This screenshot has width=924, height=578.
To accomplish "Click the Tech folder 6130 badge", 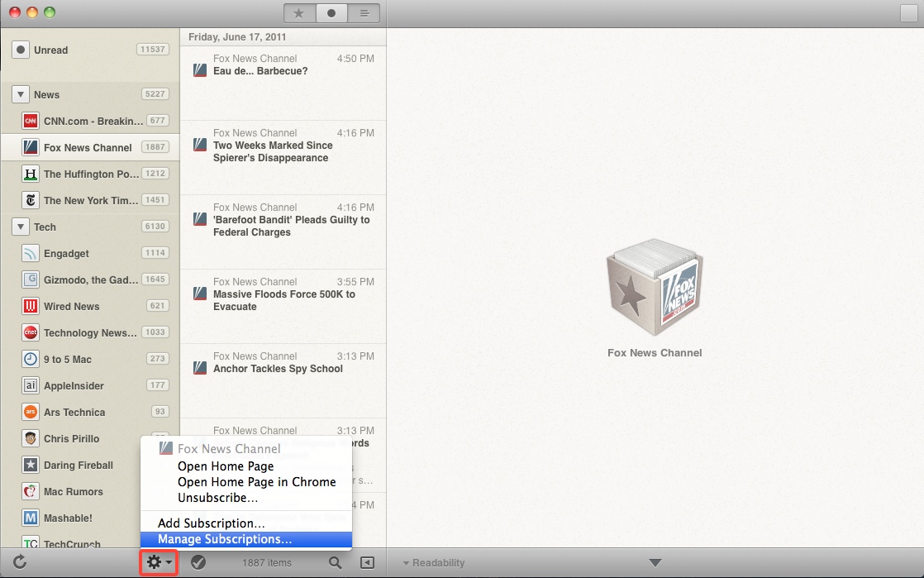I will coord(155,226).
